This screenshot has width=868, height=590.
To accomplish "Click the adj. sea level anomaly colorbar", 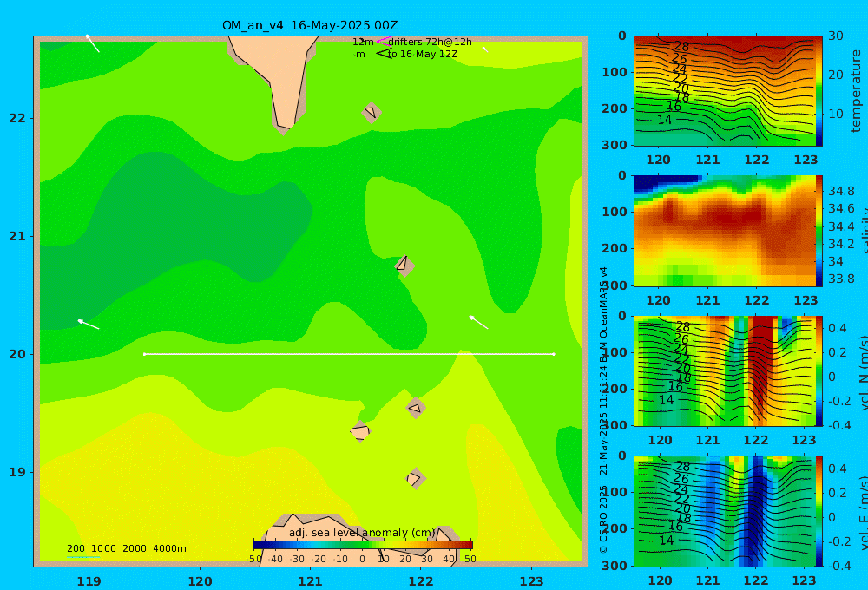I will pos(363,545).
